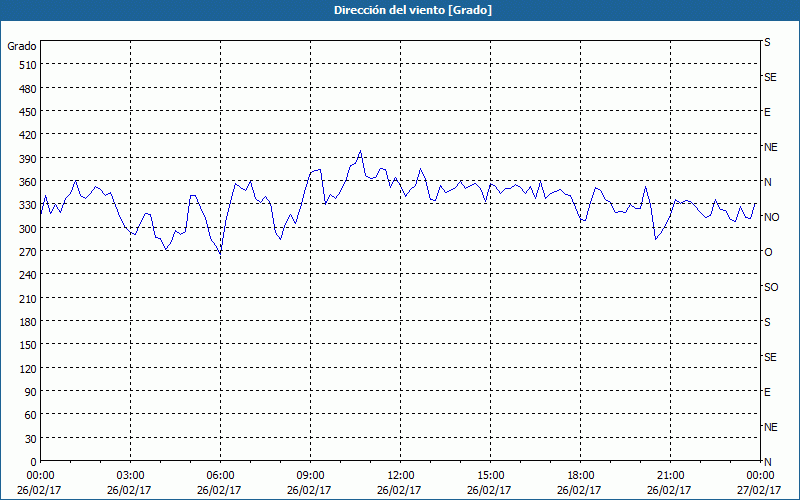This screenshot has width=800, height=500.
Task: Click the "Grado" axis unit label
Action: point(22,46)
